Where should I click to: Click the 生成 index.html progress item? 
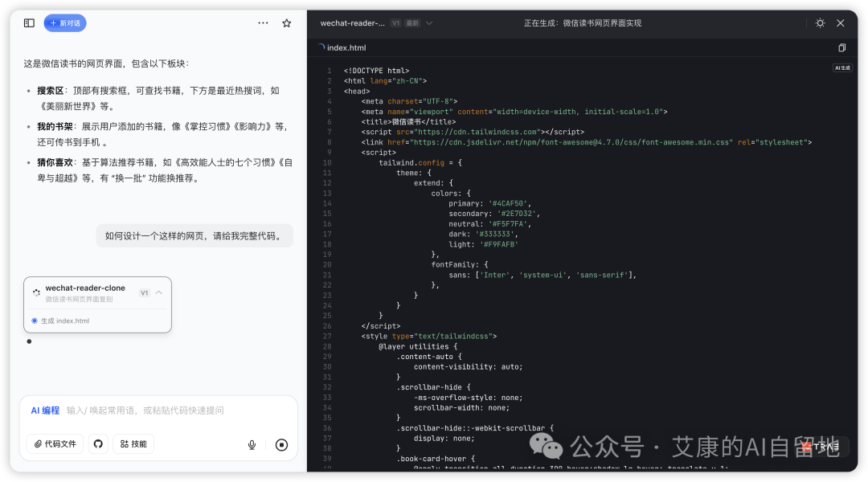pos(65,321)
